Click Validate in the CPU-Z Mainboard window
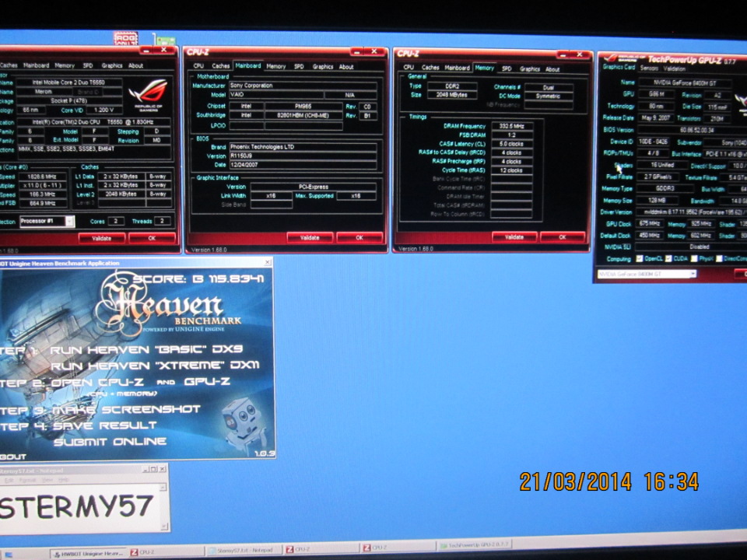The image size is (747, 560). (x=310, y=237)
